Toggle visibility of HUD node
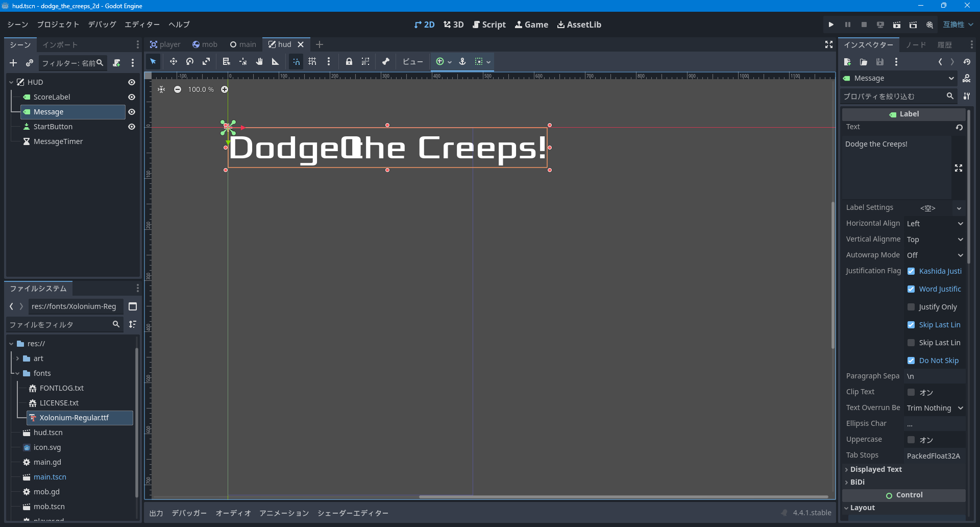Image resolution: width=980 pixels, height=527 pixels. pyautogui.click(x=132, y=82)
